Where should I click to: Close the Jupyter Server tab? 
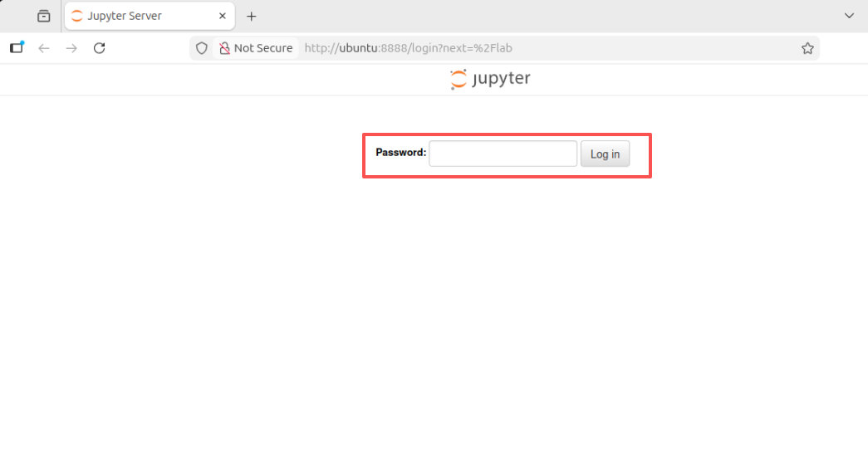tap(222, 16)
